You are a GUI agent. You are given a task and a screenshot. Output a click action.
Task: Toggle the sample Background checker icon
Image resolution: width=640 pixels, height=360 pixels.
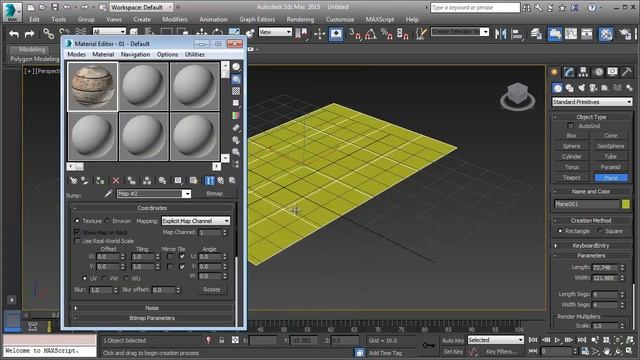click(236, 91)
